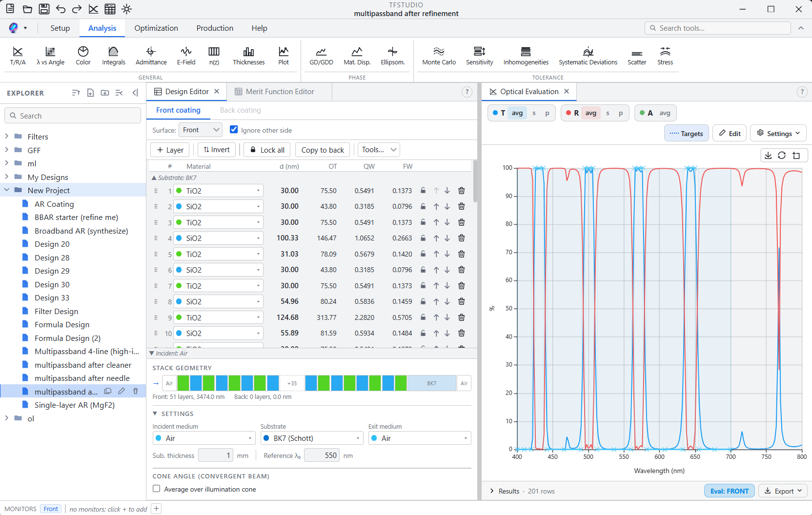Uncheck Ignore other side checkbox

tap(234, 130)
